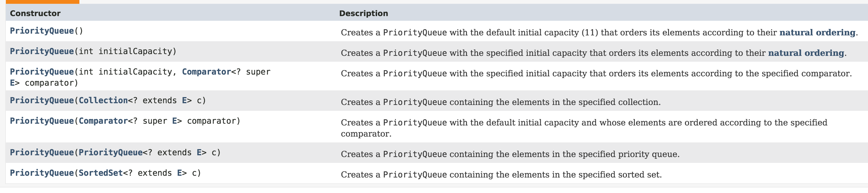Open the PriorityQueue(int initialCapacity) constructor link

41,51
